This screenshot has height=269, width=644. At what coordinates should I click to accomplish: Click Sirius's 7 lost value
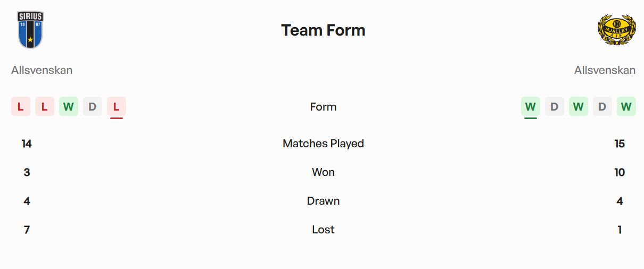(x=27, y=230)
